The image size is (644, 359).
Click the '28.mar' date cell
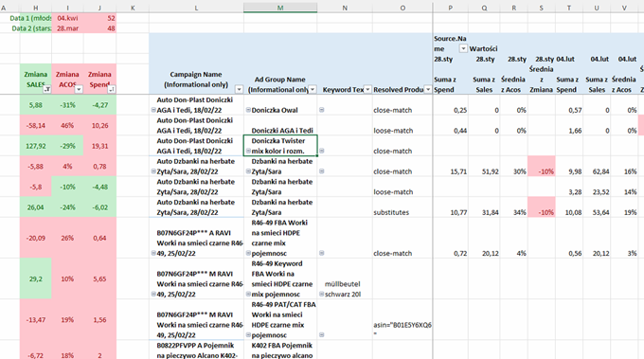point(67,28)
